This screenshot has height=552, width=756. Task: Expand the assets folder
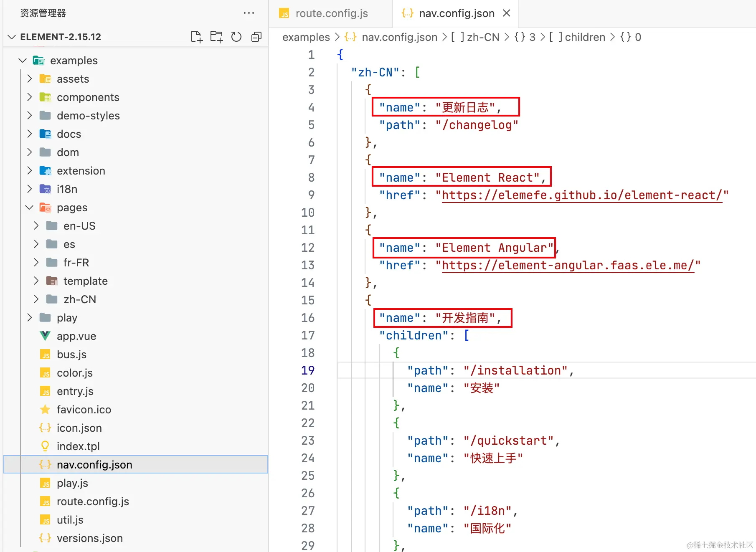click(30, 79)
